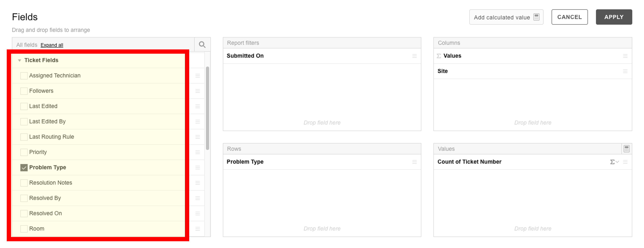Select Count of Ticket Number value

click(x=533, y=162)
